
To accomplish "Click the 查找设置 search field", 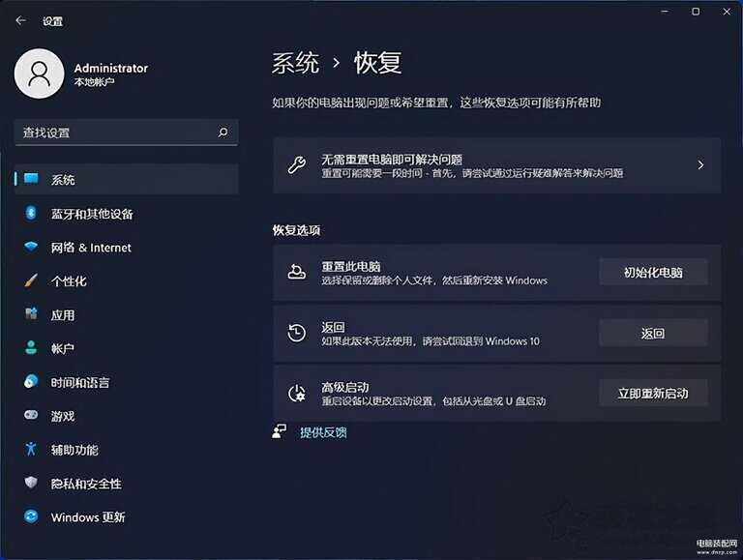I will tap(116, 133).
